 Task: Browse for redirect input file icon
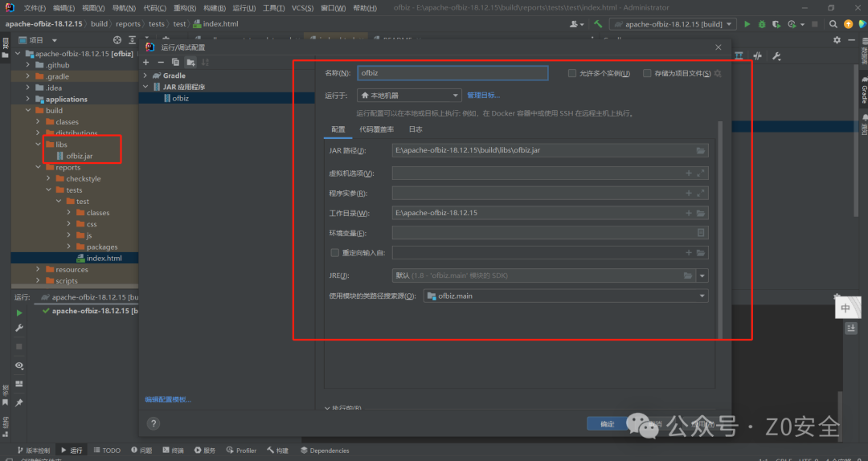(700, 253)
